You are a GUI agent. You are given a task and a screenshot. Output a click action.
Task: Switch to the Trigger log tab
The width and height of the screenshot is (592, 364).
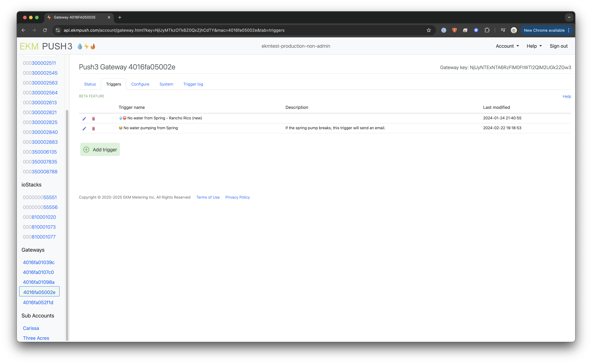pyautogui.click(x=193, y=84)
